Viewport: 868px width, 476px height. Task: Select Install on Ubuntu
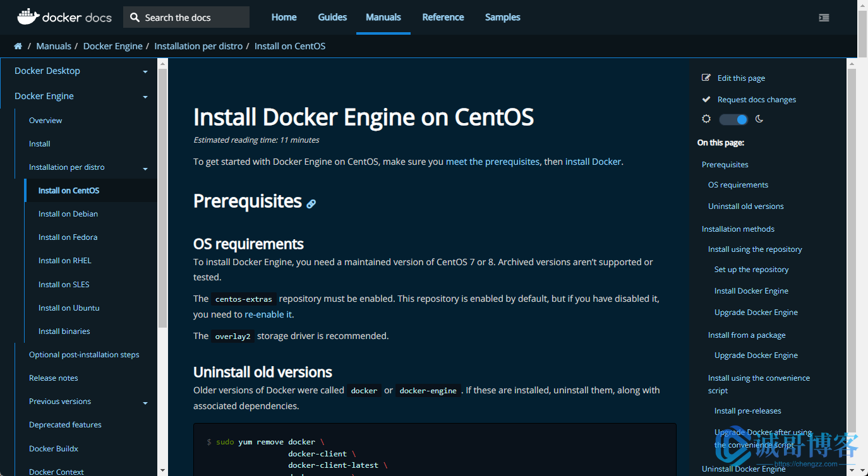point(69,308)
